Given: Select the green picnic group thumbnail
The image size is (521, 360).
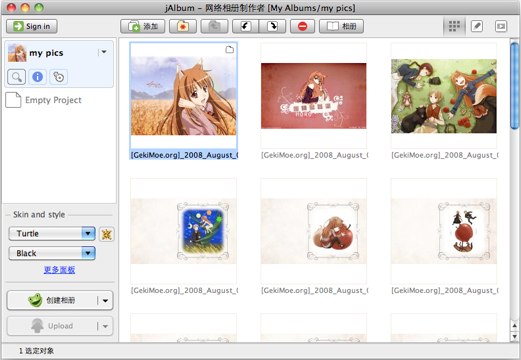Looking at the screenshot, I should coord(444,96).
